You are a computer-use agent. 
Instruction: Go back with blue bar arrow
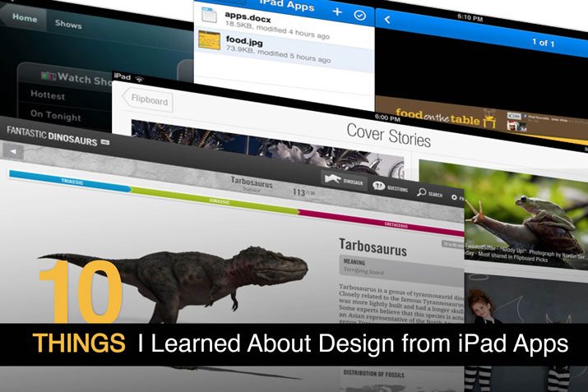coord(387,20)
